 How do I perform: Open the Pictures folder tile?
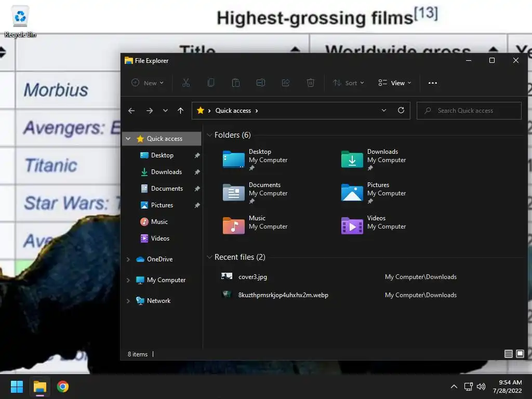[374, 193]
